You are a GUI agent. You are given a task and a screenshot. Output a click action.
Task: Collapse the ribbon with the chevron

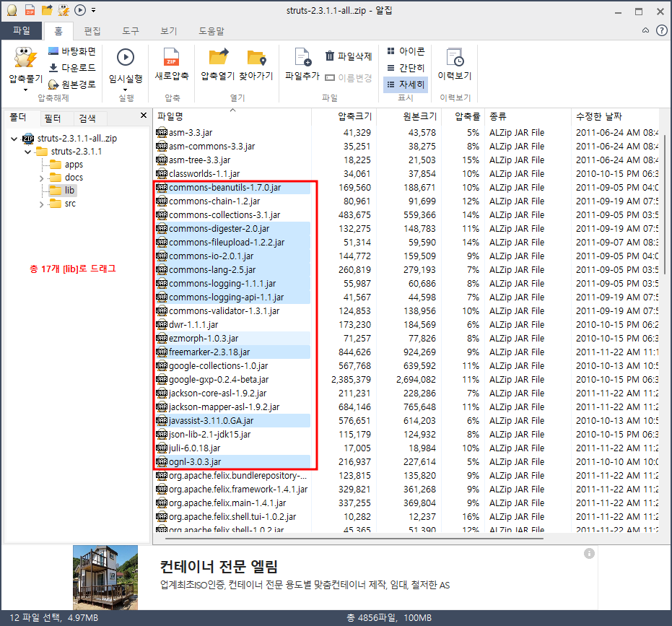tap(645, 30)
